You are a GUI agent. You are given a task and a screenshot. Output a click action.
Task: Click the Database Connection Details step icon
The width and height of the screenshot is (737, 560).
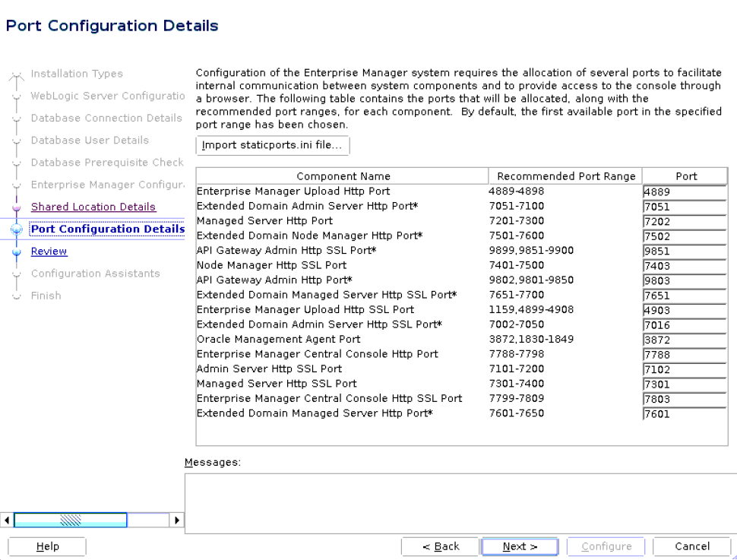[x=17, y=118]
